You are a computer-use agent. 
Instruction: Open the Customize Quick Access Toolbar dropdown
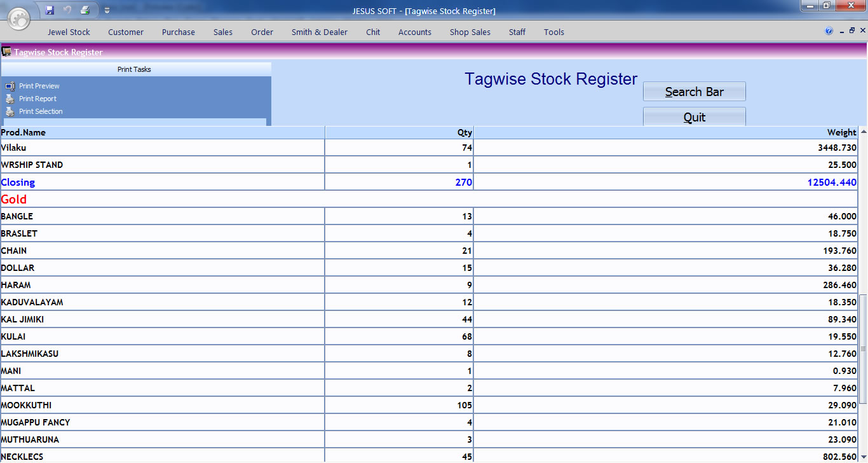tap(107, 11)
